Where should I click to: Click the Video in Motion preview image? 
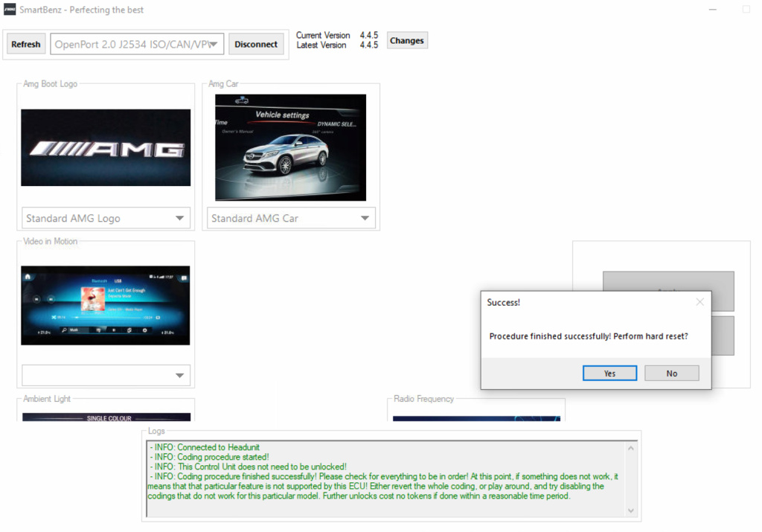point(106,306)
